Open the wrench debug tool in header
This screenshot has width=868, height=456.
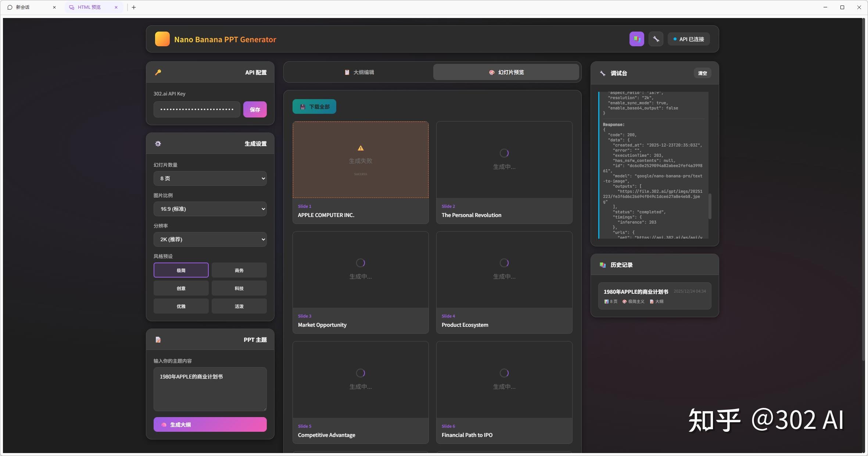[656, 39]
